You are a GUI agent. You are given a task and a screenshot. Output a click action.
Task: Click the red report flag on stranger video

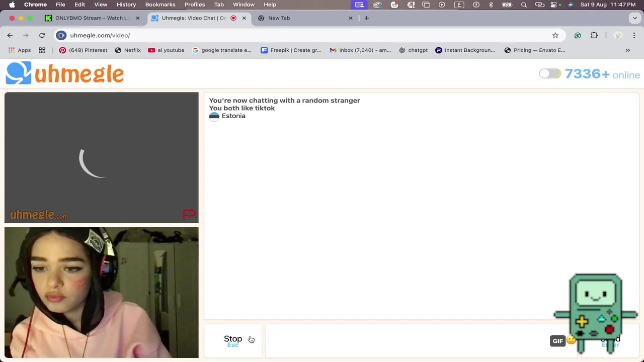189,215
